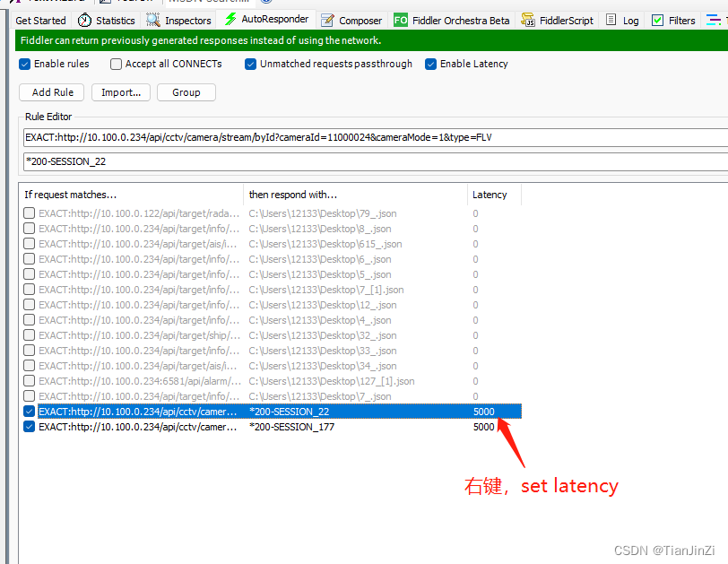Viewport: 728px width, 564px height.
Task: Click the Inspectors magnifier icon
Action: [153, 21]
